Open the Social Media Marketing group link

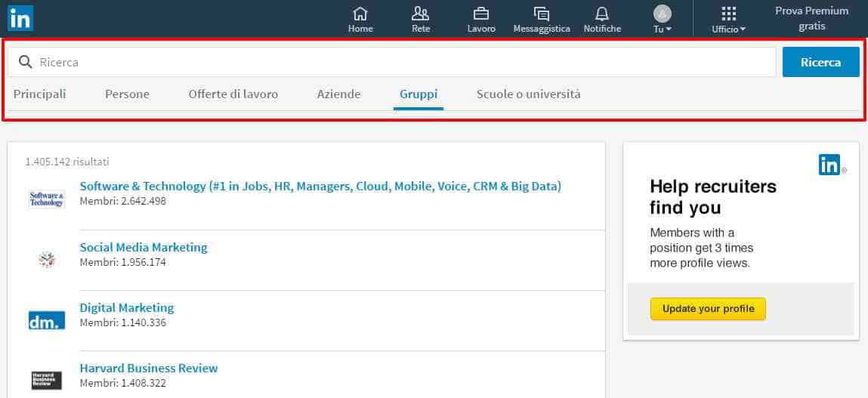[144, 247]
